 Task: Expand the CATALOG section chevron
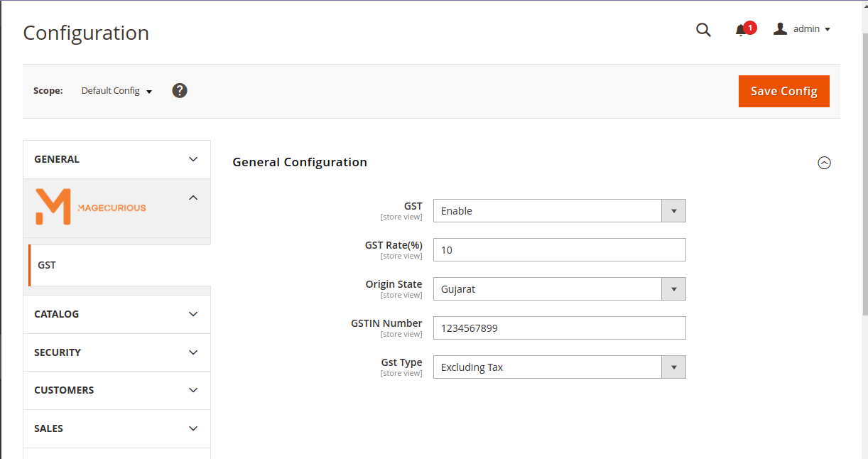(x=193, y=313)
